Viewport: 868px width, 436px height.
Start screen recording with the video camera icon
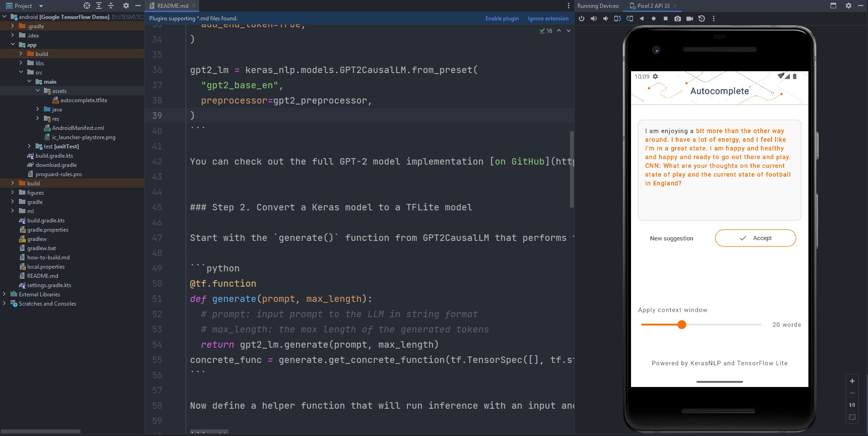[x=689, y=18]
